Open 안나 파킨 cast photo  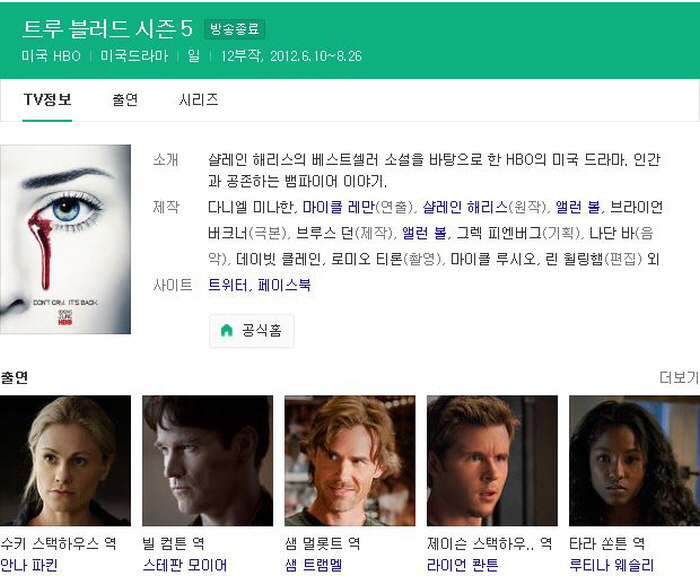(65, 460)
